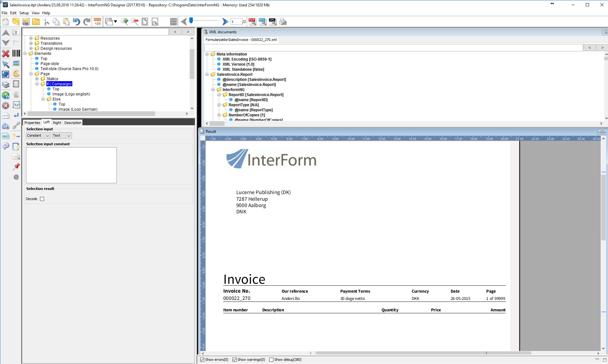Click the previous '<' button in the element tree search

(x=175, y=32)
